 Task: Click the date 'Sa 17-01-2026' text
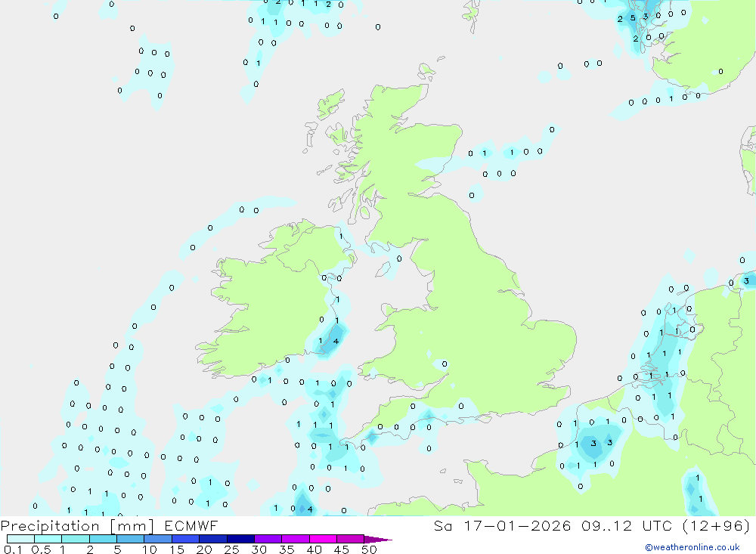(502, 526)
